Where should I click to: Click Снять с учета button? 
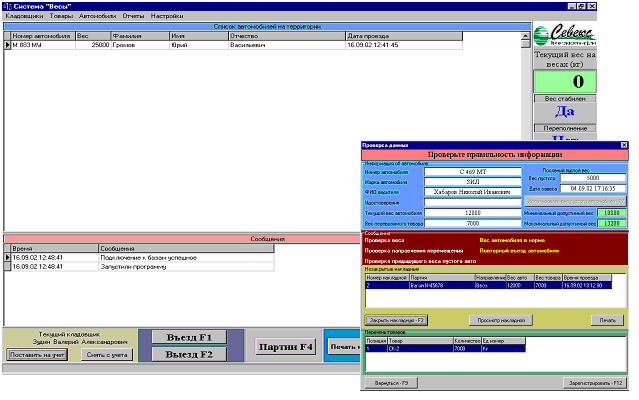(107, 355)
